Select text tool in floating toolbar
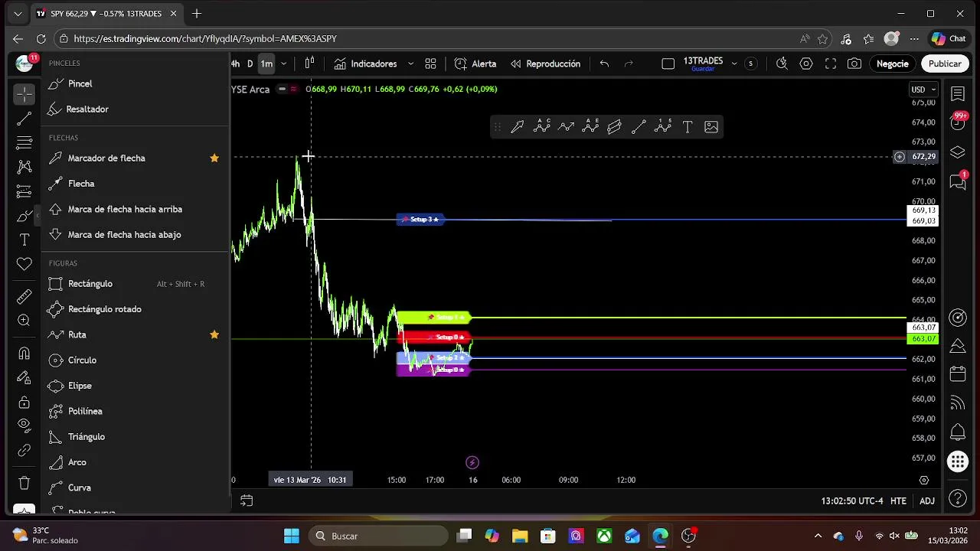This screenshot has width=980, height=551. point(688,127)
